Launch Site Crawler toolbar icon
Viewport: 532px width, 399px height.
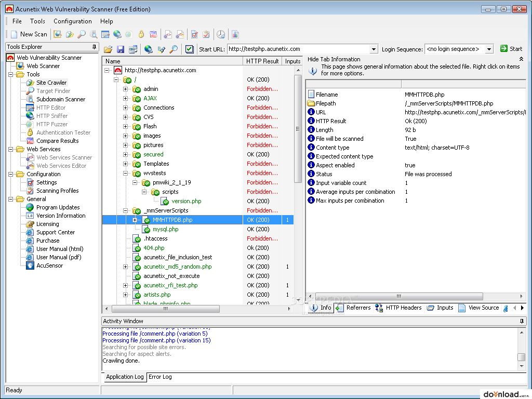coord(70,34)
